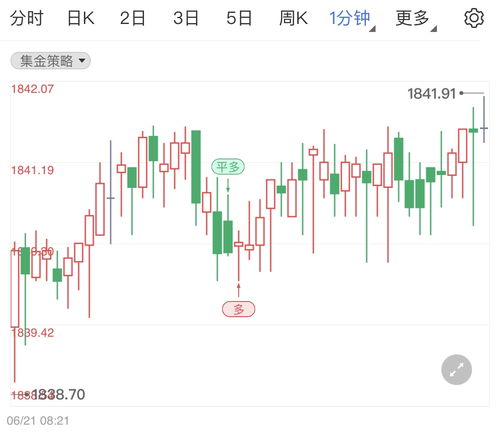The height and width of the screenshot is (433, 500).
Task: Select the green down arrow under 平多
Action: 228,185
